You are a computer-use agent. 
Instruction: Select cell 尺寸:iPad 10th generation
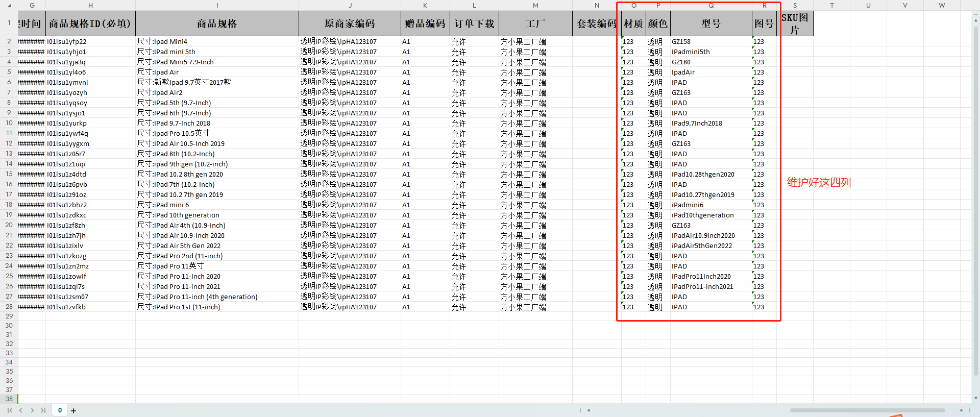(x=217, y=215)
